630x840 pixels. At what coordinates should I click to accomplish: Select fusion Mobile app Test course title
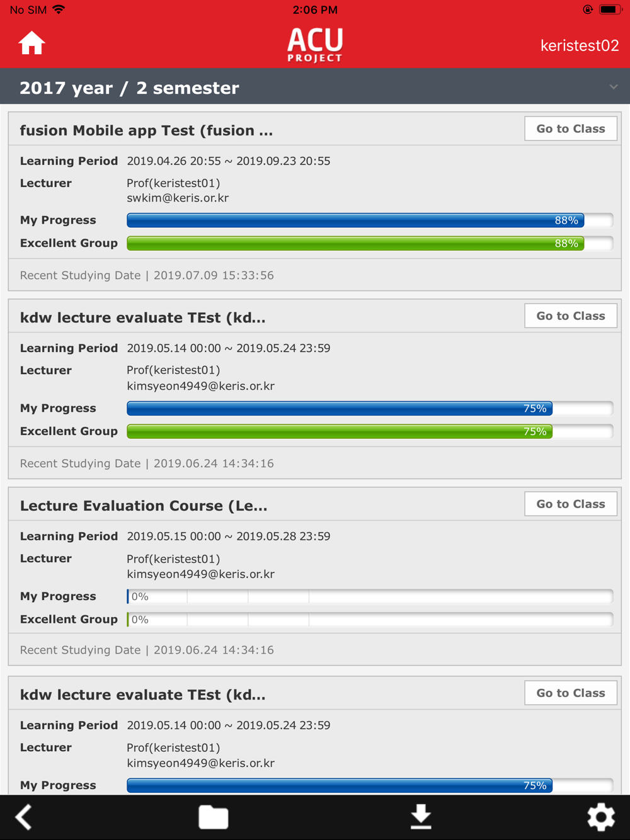146,130
